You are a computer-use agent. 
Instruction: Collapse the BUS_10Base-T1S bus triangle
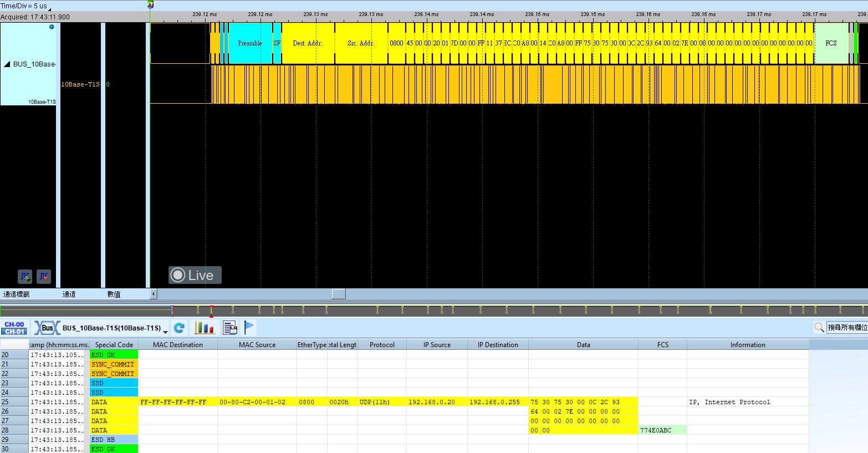(x=7, y=64)
